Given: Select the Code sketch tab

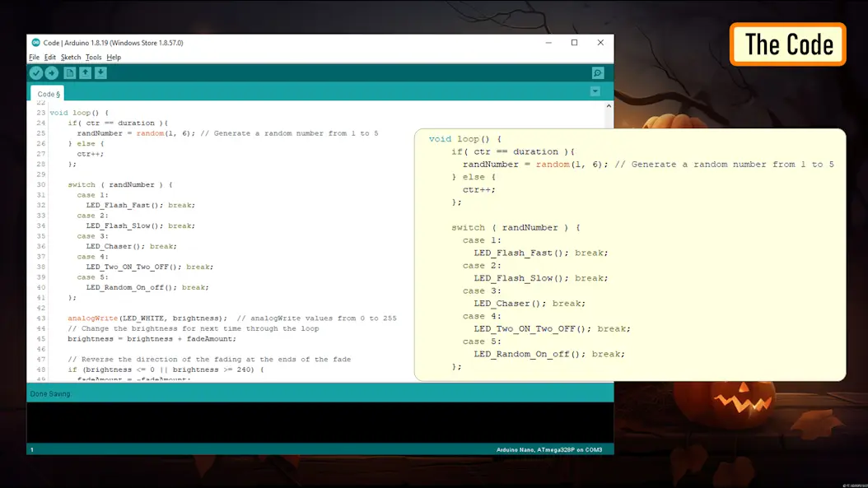Looking at the screenshot, I should (x=48, y=94).
